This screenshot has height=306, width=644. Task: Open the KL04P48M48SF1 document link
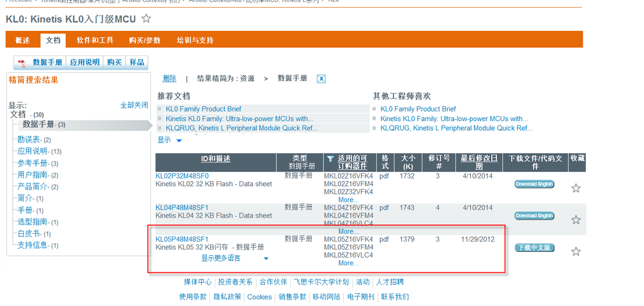[x=182, y=207]
